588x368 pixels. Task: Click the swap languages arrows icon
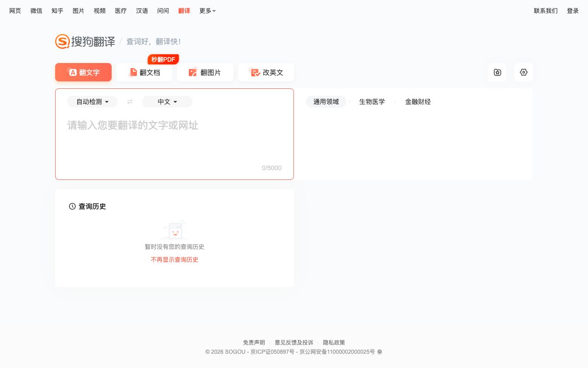coord(130,102)
